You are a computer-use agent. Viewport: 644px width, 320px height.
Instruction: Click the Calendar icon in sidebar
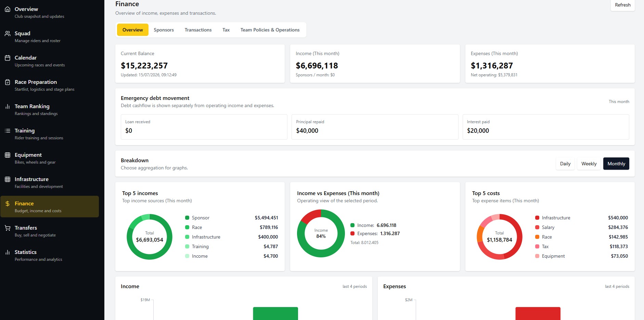point(8,58)
